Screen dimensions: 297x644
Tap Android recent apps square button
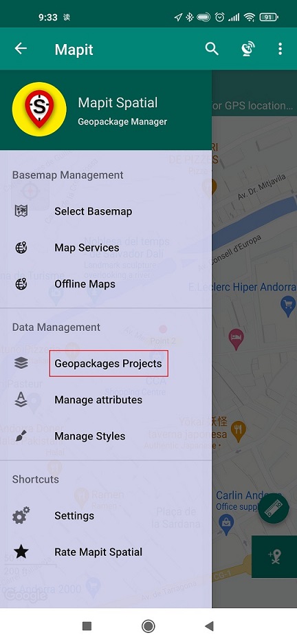87,626
